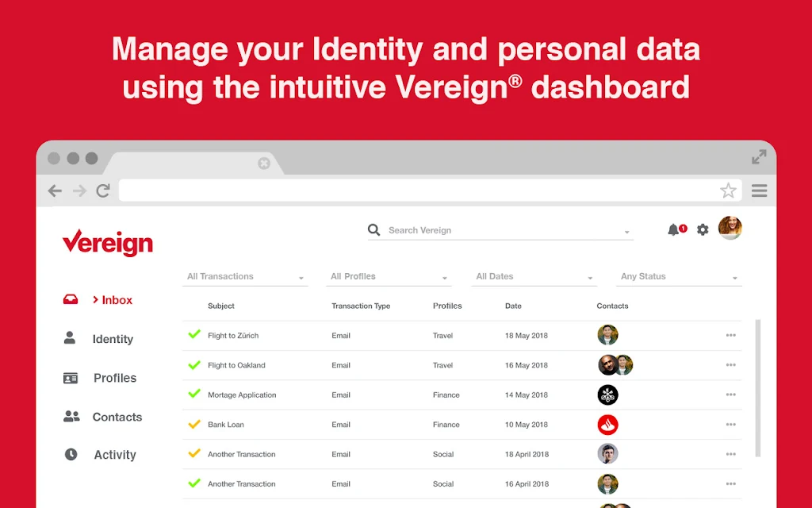Sort by Transaction Type column header
This screenshot has width=812, height=508.
point(361,306)
